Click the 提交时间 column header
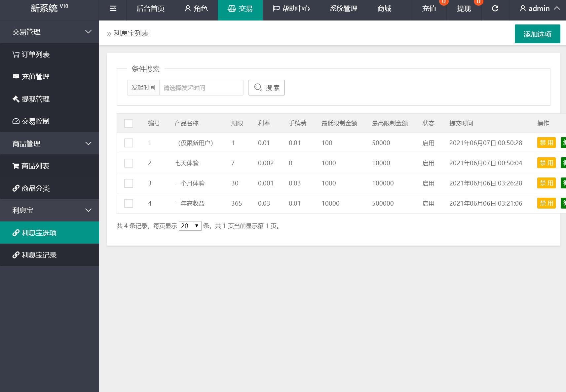 pyautogui.click(x=461, y=123)
